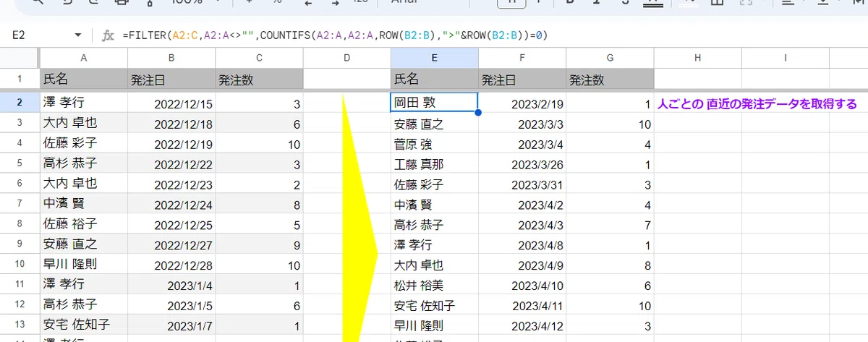
Task: Click date cell 2023/4/8
Action: (522, 244)
